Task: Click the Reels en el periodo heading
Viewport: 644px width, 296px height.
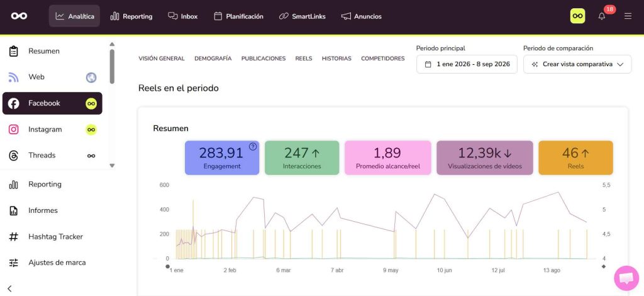Action: [x=178, y=88]
